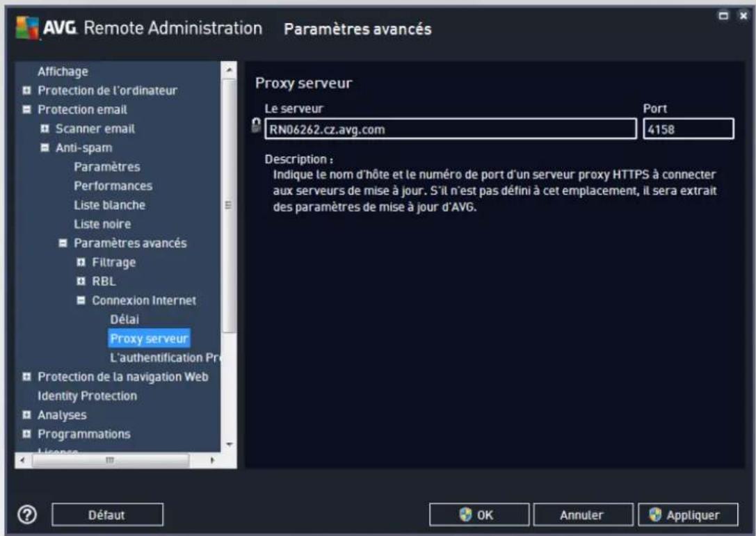Open Paramètres under Anti-spam
Screen dimensions: 756x536
click(x=107, y=167)
